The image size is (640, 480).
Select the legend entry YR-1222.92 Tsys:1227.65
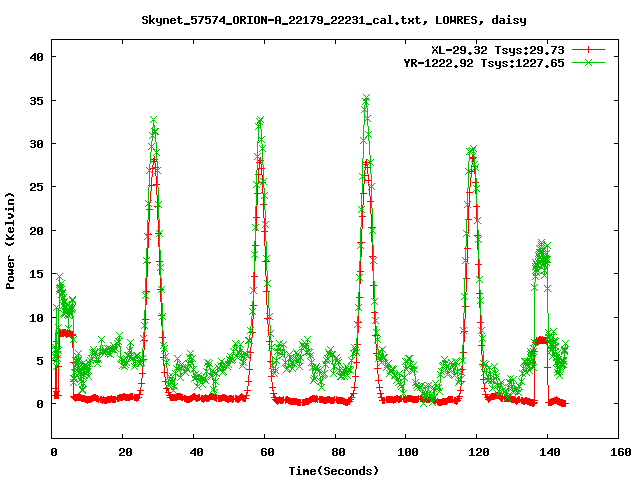click(x=484, y=63)
